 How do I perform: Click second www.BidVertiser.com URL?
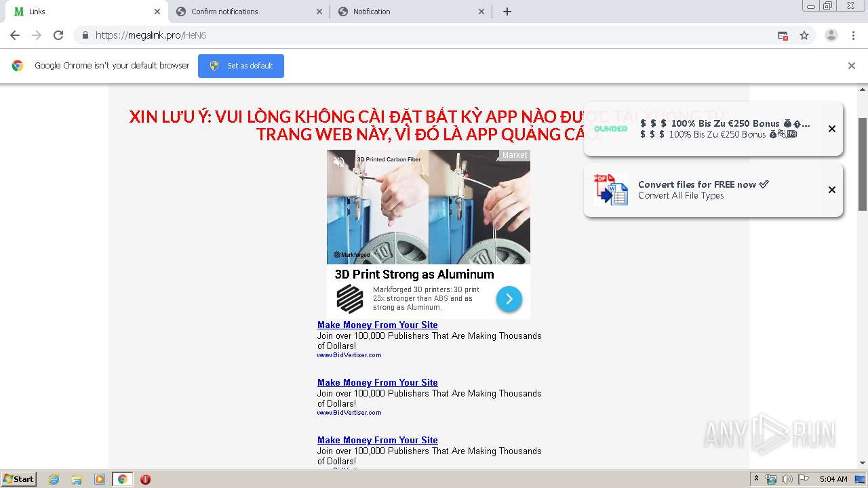pos(349,413)
